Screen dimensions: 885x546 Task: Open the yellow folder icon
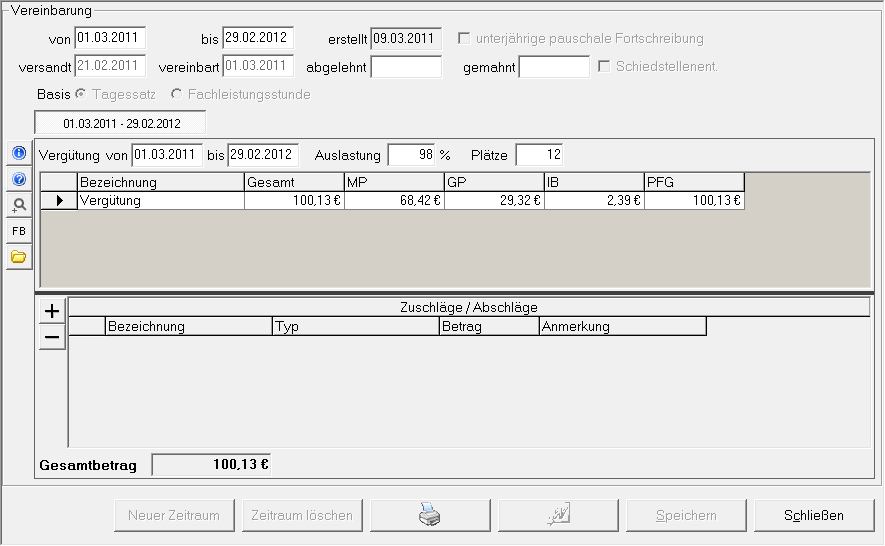pos(18,257)
